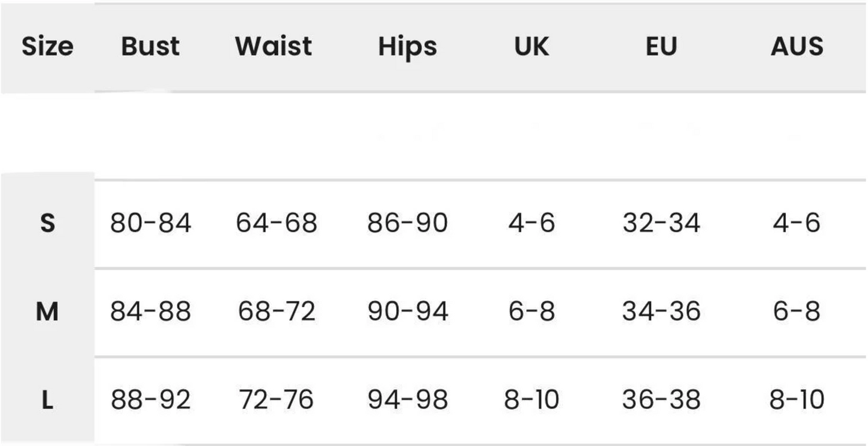Screen dimensions: 868x446
Task: Click the AUS column header
Action: coord(797,46)
